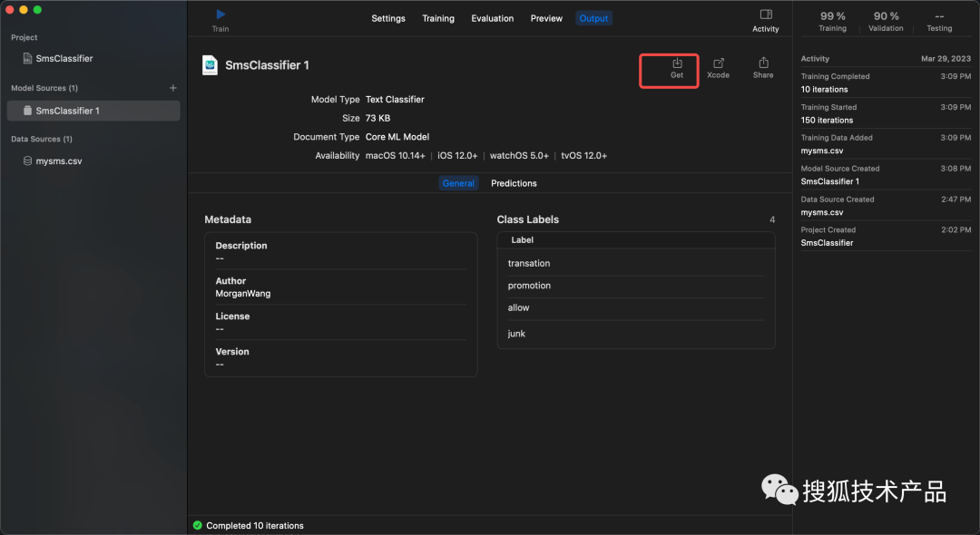Select SmsClassifier 1 model source row
Screen dimensions: 980x535
[93, 111]
